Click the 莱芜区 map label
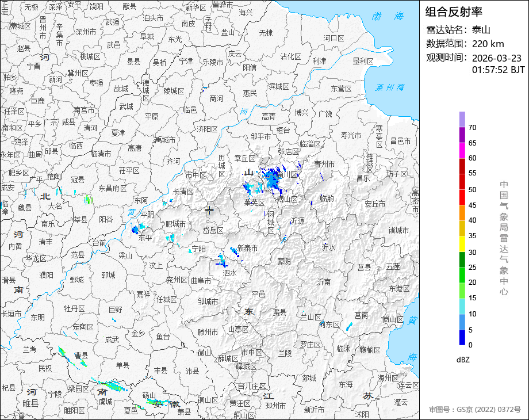The width and height of the screenshot is (529, 420). coord(254,203)
